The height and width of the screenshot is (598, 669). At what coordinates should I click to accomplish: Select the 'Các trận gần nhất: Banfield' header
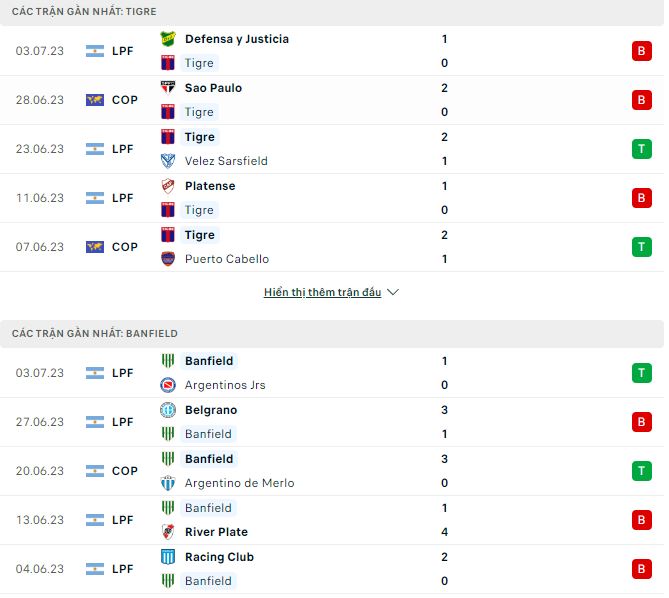[x=95, y=333]
